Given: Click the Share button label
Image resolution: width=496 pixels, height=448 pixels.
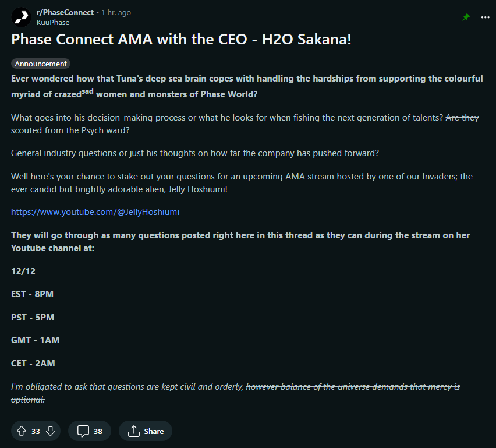Looking at the screenshot, I should click(154, 431).
